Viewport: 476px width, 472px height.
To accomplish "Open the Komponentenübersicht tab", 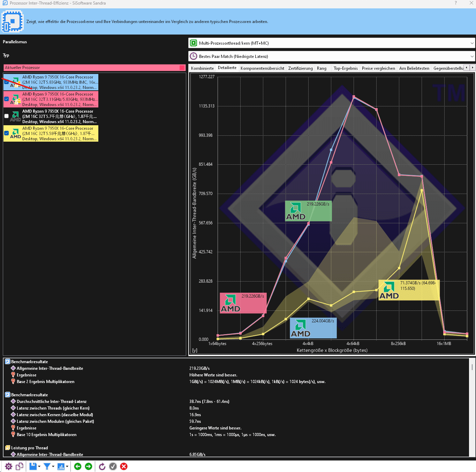I will click(262, 68).
